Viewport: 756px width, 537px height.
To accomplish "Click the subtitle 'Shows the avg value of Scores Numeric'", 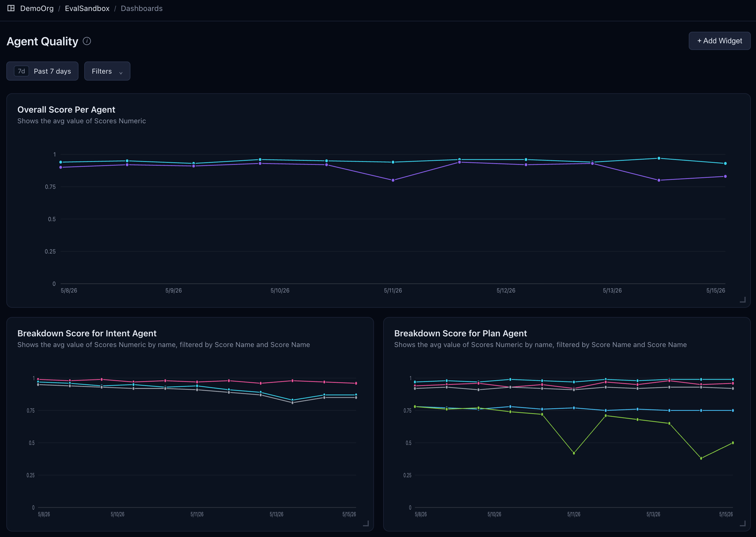I will pyautogui.click(x=82, y=121).
